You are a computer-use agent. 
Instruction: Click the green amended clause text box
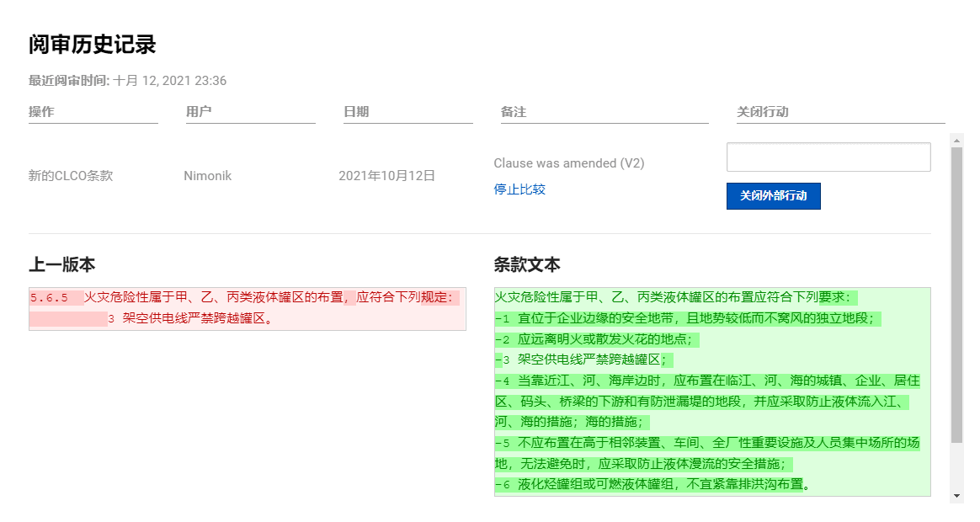point(711,391)
